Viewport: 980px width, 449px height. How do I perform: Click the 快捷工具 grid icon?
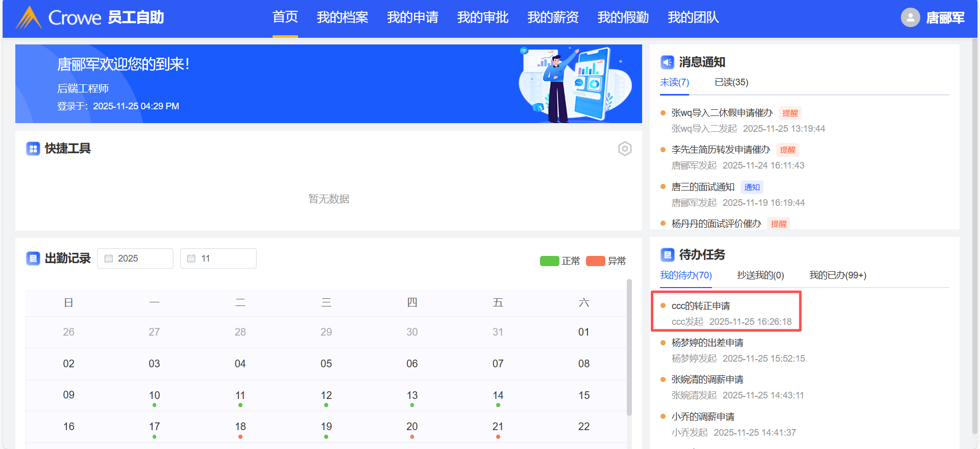click(x=33, y=149)
